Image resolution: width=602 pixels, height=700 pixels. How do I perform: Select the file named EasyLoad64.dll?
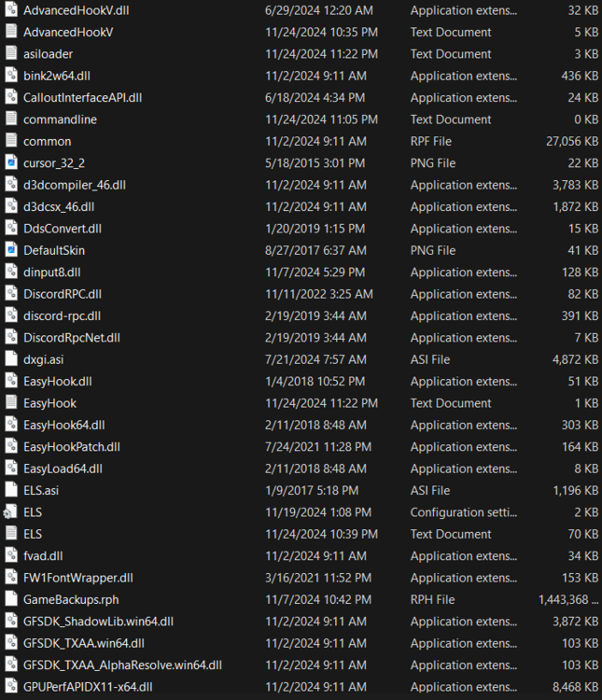(x=63, y=469)
